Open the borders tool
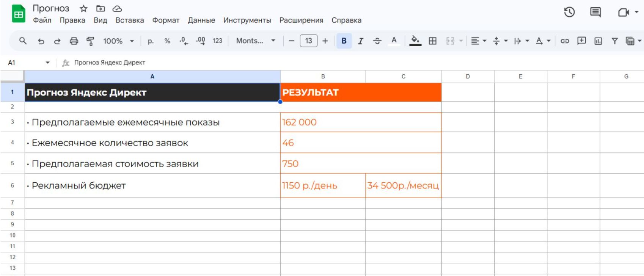This screenshot has height=276, width=644. click(432, 41)
